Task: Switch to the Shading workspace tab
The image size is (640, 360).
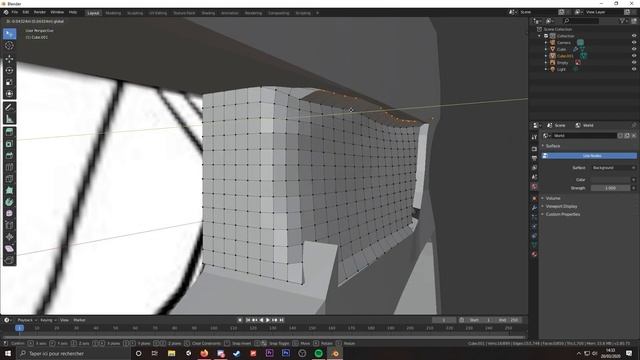Action: pos(208,13)
